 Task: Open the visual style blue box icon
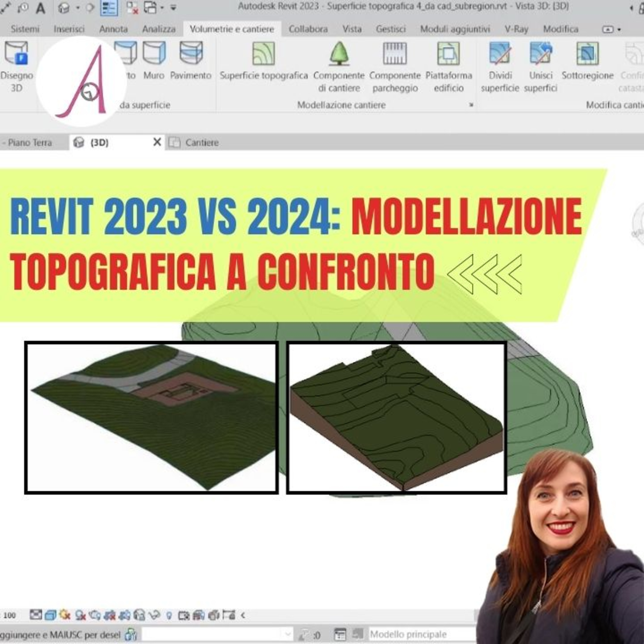50,615
